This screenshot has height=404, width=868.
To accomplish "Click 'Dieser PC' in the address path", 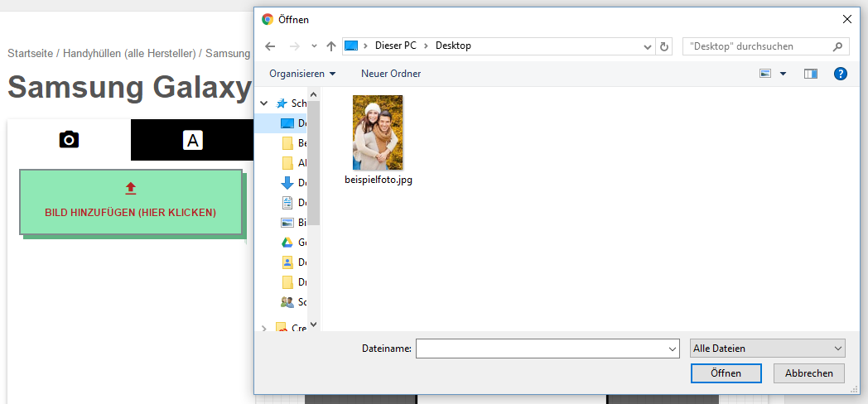I will click(396, 46).
